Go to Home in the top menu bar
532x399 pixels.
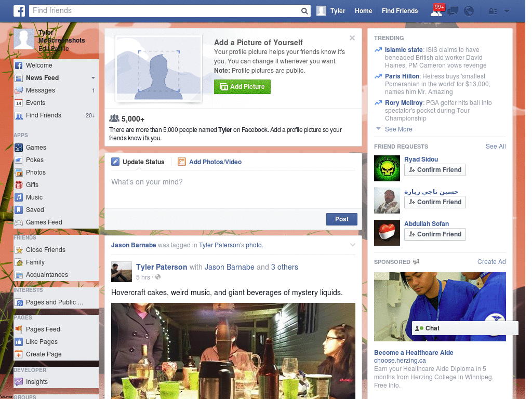(x=363, y=10)
